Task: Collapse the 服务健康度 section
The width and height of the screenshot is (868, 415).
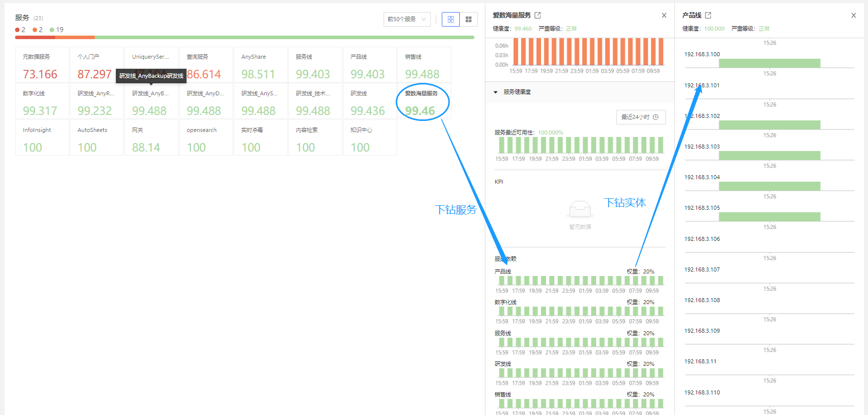Action: coord(495,92)
